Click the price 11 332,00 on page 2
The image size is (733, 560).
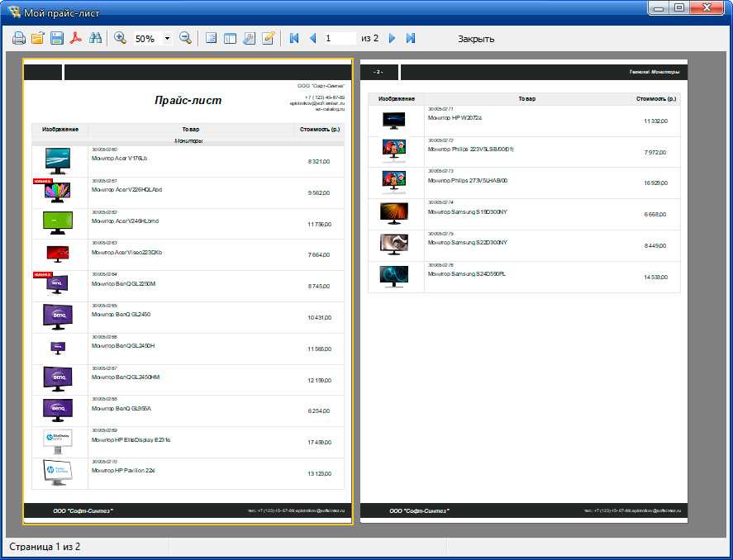655,121
